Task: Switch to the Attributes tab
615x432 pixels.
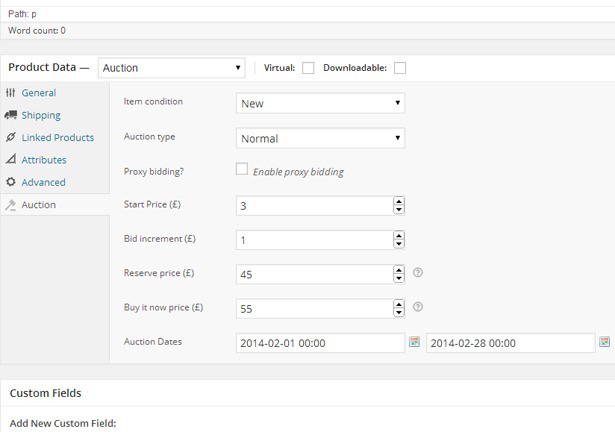Action: coord(44,160)
